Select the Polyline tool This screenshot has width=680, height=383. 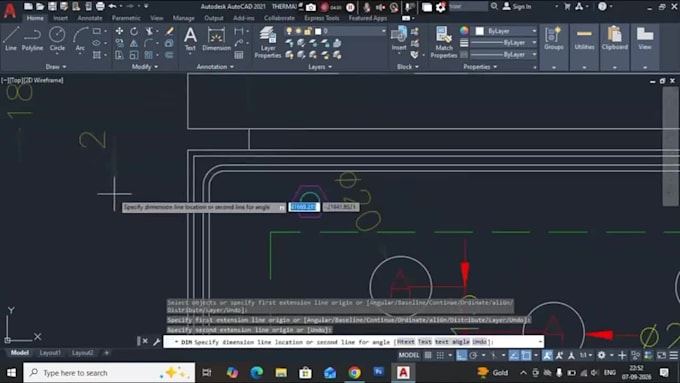tap(33, 38)
